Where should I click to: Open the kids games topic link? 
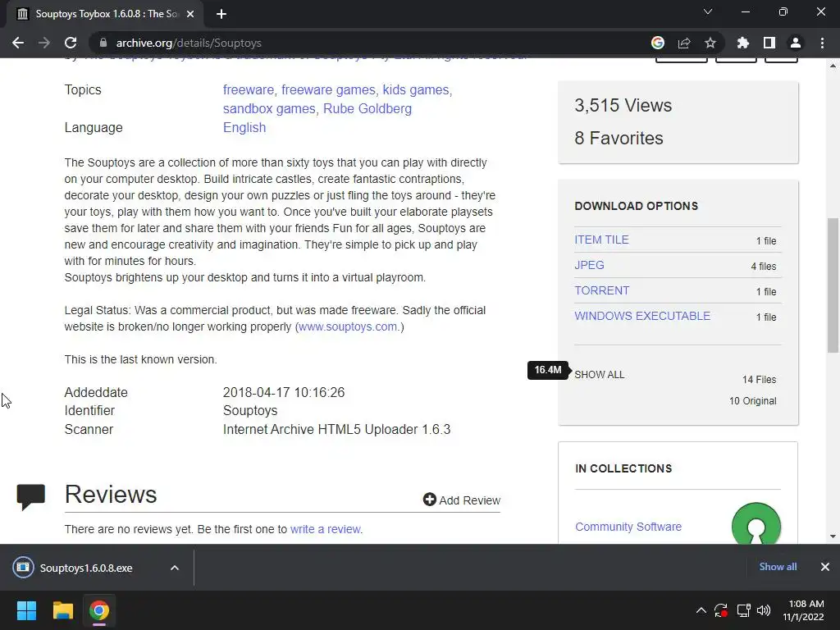pyautogui.click(x=416, y=89)
